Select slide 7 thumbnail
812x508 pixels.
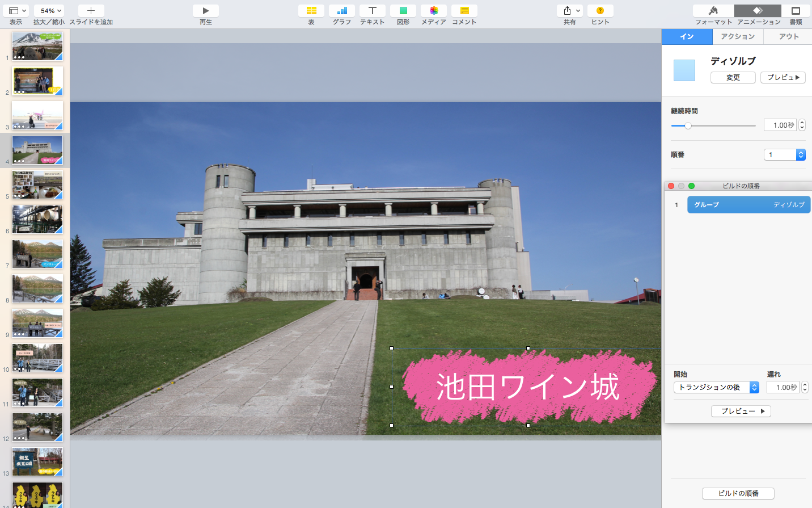pyautogui.click(x=37, y=254)
